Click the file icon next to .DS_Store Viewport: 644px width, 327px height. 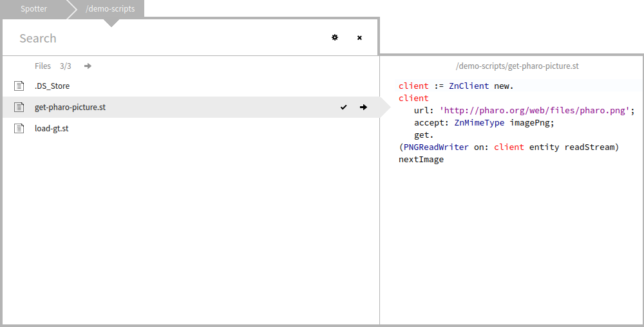pos(19,86)
